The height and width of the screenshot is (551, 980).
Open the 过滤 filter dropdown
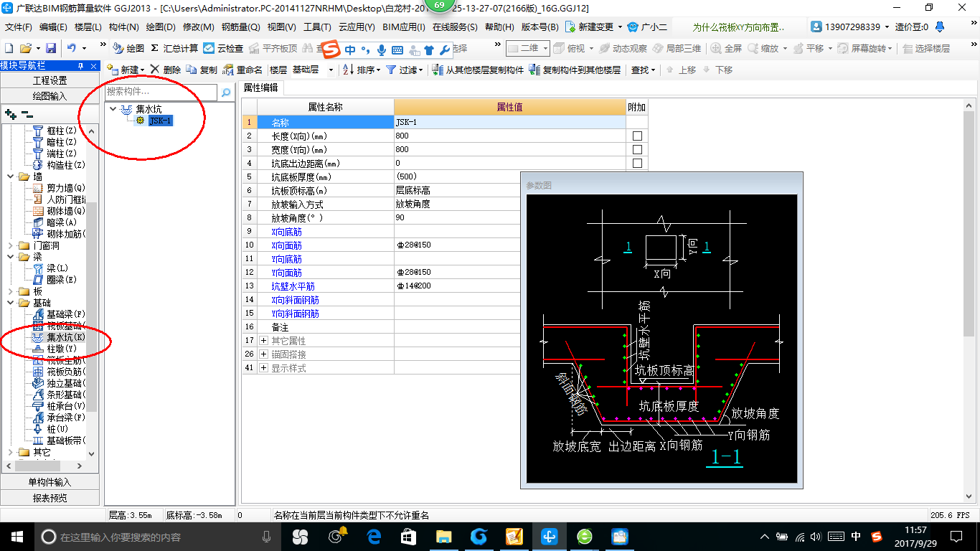(405, 70)
